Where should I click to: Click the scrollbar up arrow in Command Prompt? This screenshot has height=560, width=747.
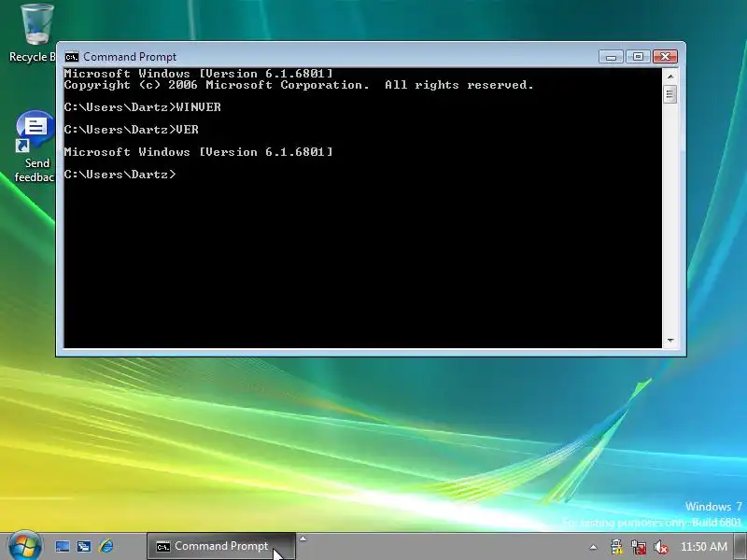click(x=670, y=77)
